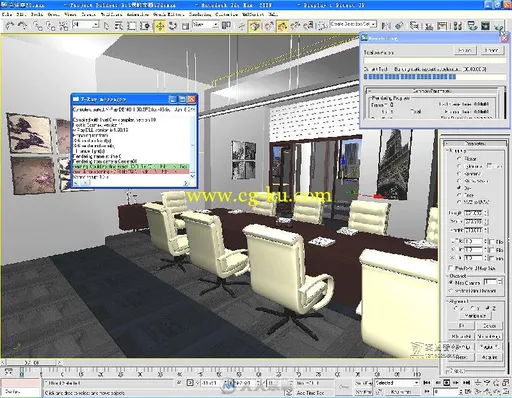Open the Render Scene dialog icon

[472, 25]
